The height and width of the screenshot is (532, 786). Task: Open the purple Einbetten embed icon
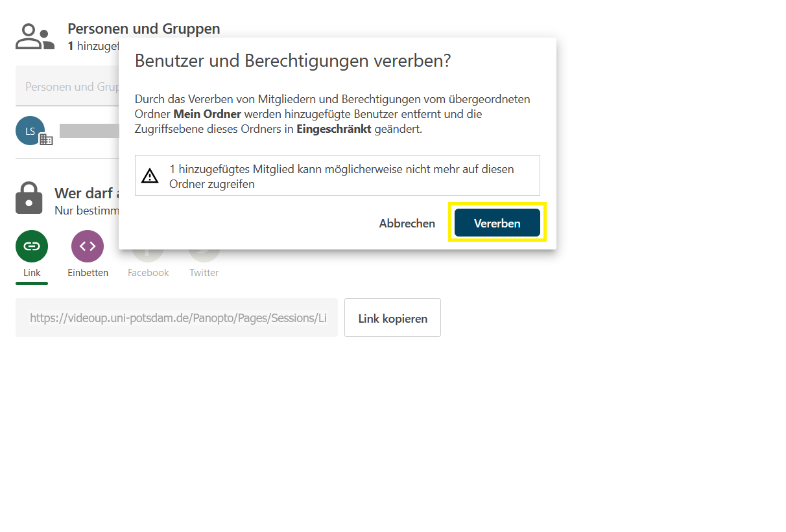tap(88, 246)
